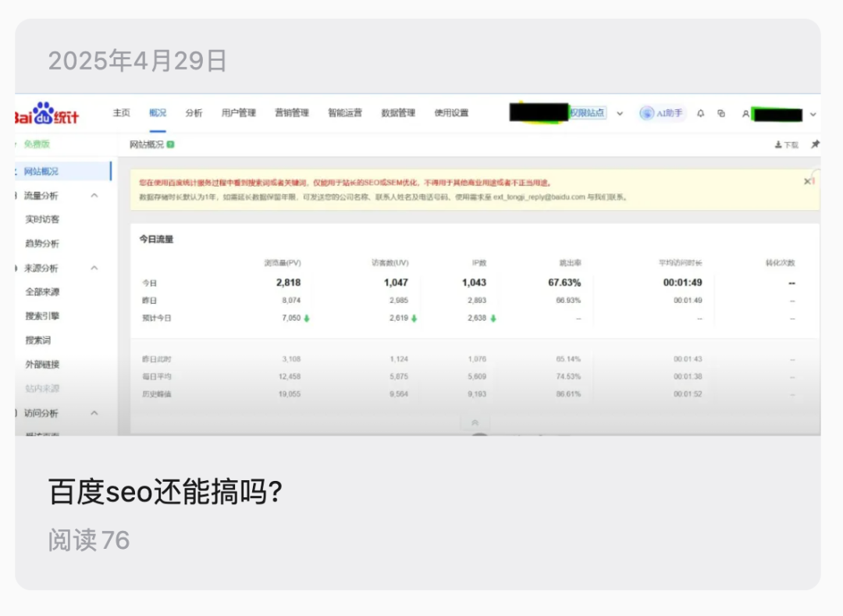Open the AI助手 assistant
Viewport: 843px width, 616px height.
point(662,113)
